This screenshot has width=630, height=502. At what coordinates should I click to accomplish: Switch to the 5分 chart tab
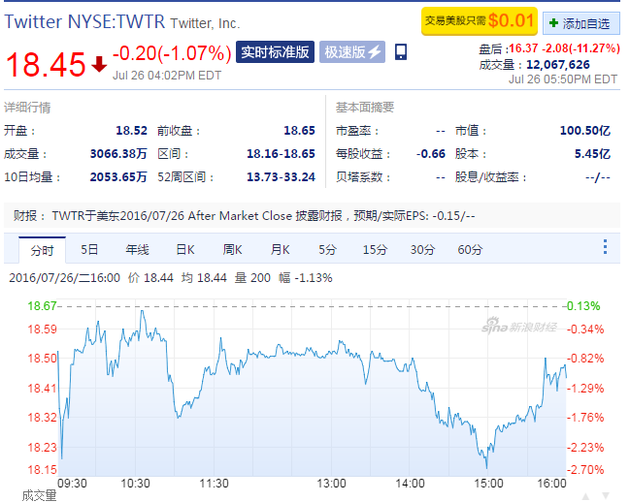click(x=327, y=250)
